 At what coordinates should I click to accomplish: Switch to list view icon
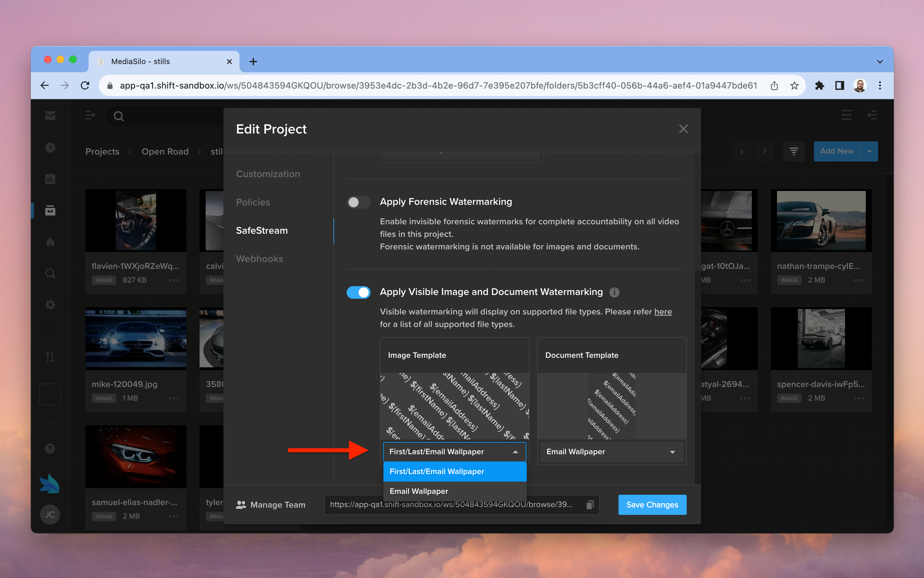coord(846,115)
